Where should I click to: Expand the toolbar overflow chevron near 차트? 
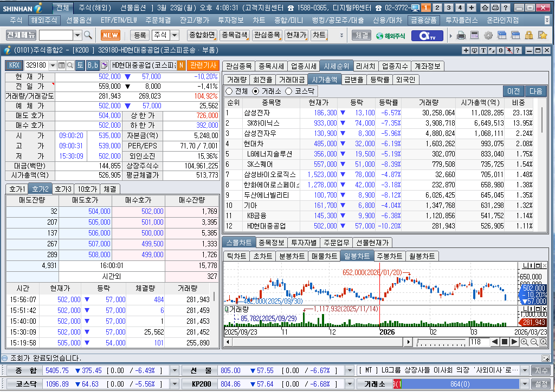click(341, 35)
